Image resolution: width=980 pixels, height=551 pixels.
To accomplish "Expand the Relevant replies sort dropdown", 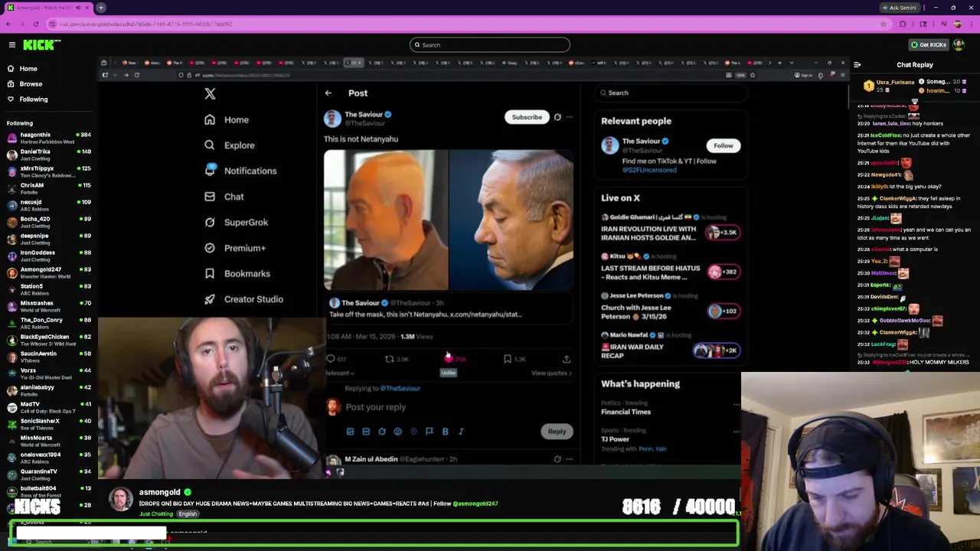I will 339,373.
